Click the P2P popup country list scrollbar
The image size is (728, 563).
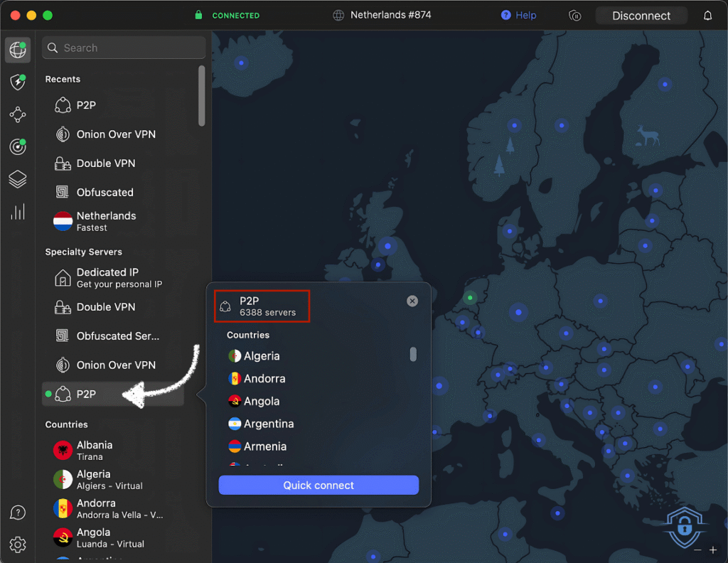[x=413, y=355]
